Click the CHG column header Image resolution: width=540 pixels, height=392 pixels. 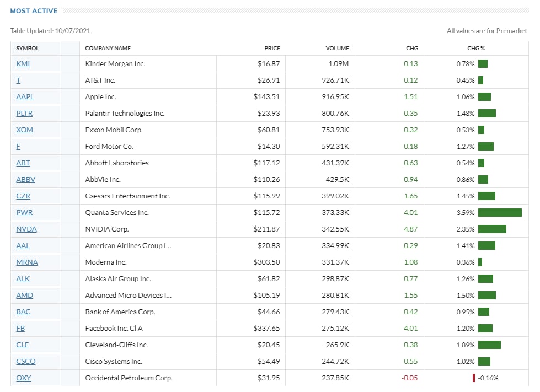pos(412,48)
